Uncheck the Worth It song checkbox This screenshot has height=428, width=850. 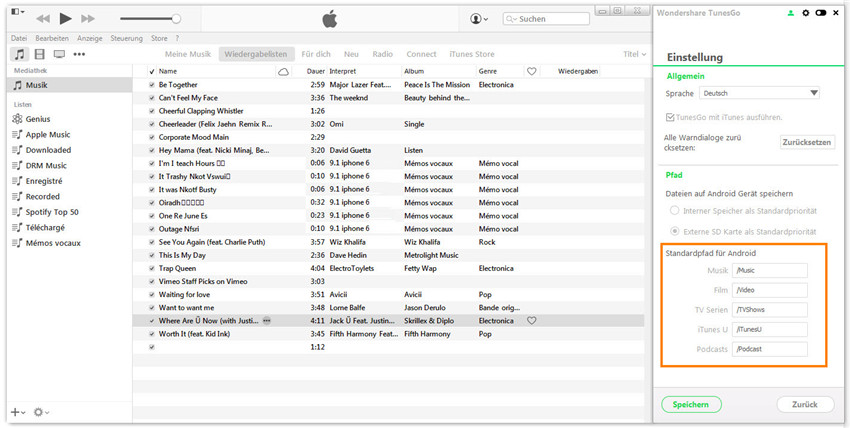point(152,334)
